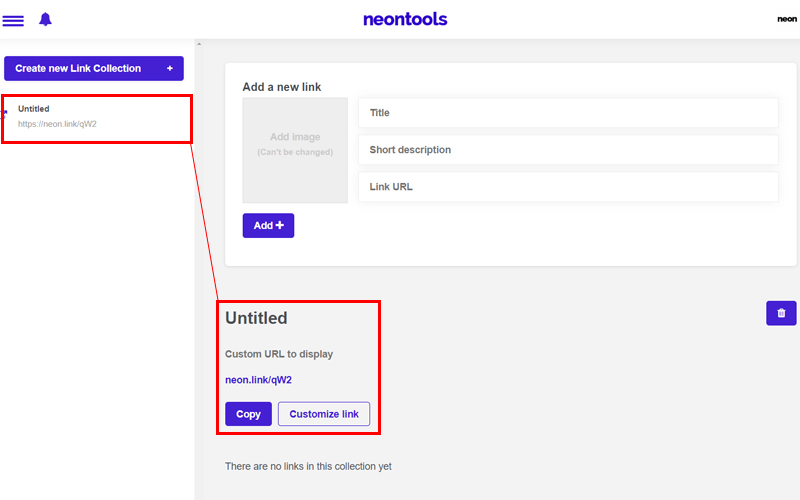Focus the Link URL field
Image resolution: width=800 pixels, height=500 pixels.
tap(568, 187)
